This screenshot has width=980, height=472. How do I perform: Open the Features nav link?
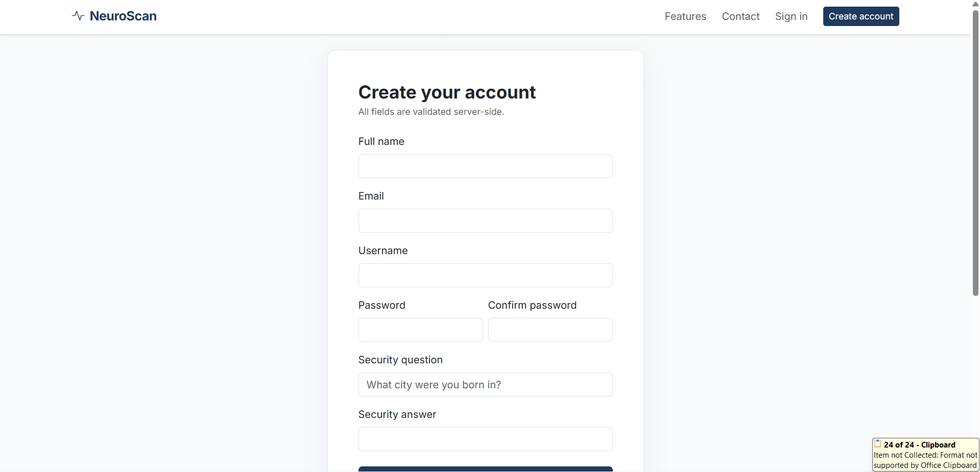(x=685, y=16)
